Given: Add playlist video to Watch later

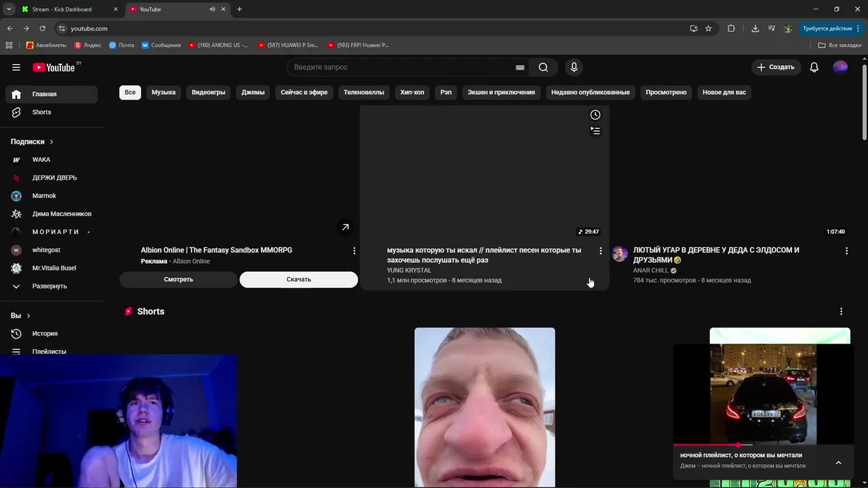Looking at the screenshot, I should (x=595, y=115).
